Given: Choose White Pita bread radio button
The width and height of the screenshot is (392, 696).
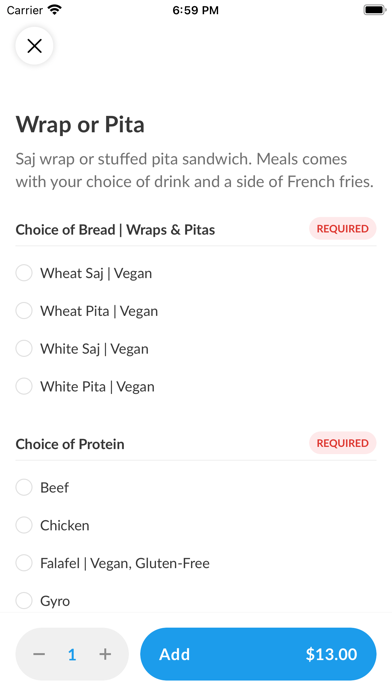Looking at the screenshot, I should pyautogui.click(x=24, y=386).
